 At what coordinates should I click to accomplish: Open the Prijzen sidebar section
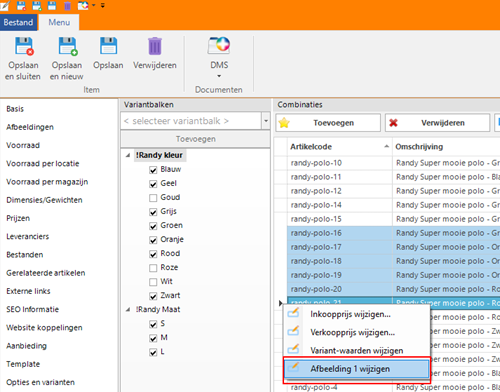[18, 218]
